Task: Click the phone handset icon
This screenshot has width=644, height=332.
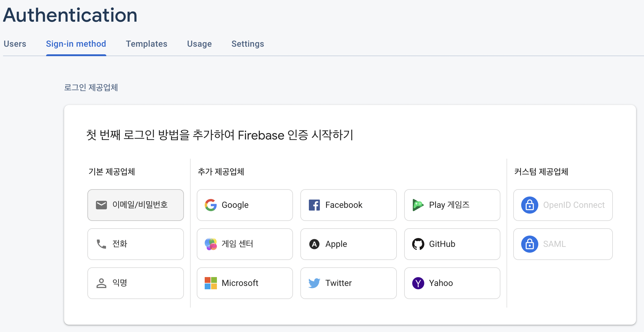Action: (x=101, y=244)
